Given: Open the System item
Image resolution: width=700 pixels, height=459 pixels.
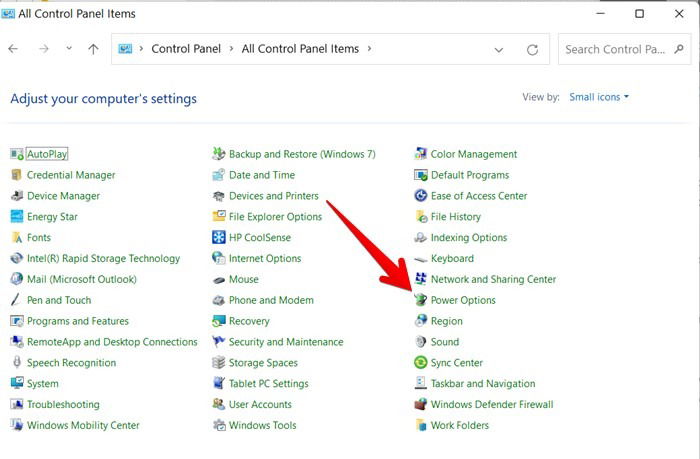Looking at the screenshot, I should [x=42, y=384].
